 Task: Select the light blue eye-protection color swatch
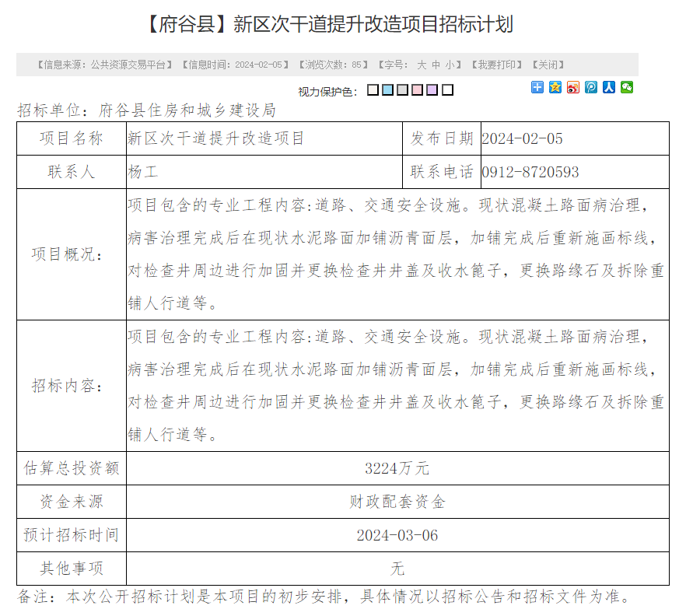coord(387,90)
